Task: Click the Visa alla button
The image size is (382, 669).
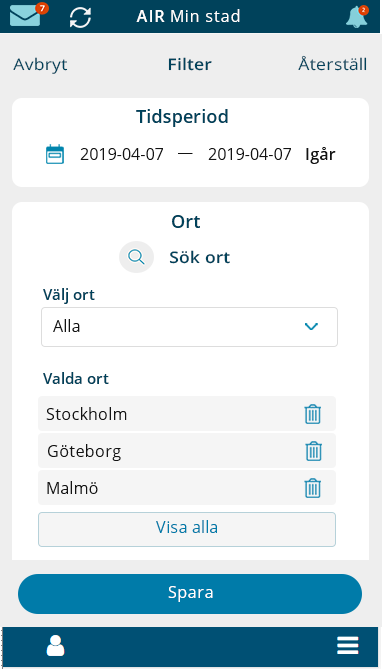Action: [x=187, y=529]
